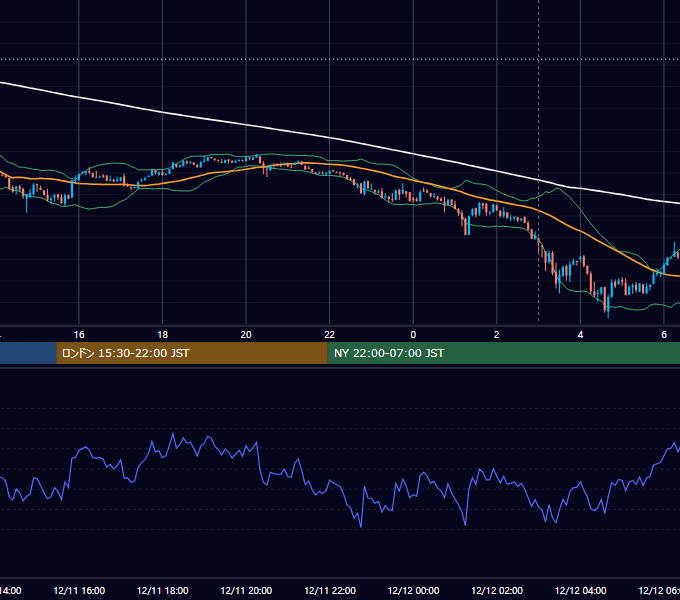Click the 20 hour label on price chart

246,335
